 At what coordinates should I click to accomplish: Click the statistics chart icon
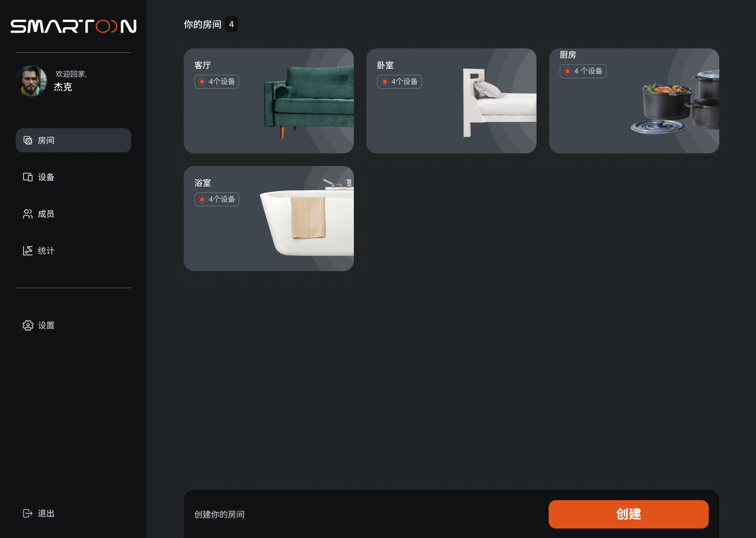[28, 251]
